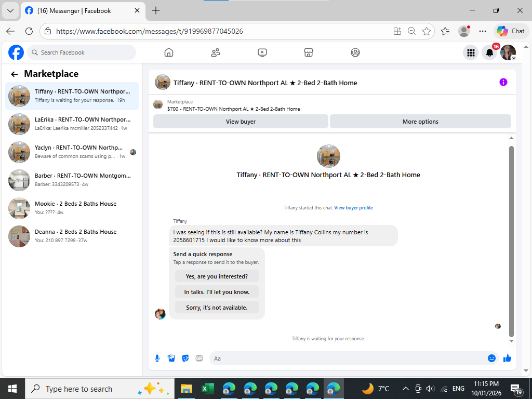Open the Marketplace storefront icon

(x=309, y=52)
